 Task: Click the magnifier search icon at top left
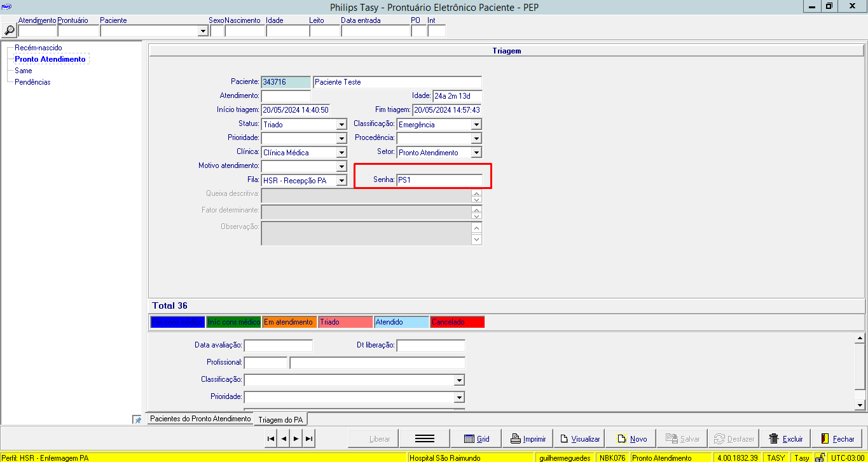point(10,30)
